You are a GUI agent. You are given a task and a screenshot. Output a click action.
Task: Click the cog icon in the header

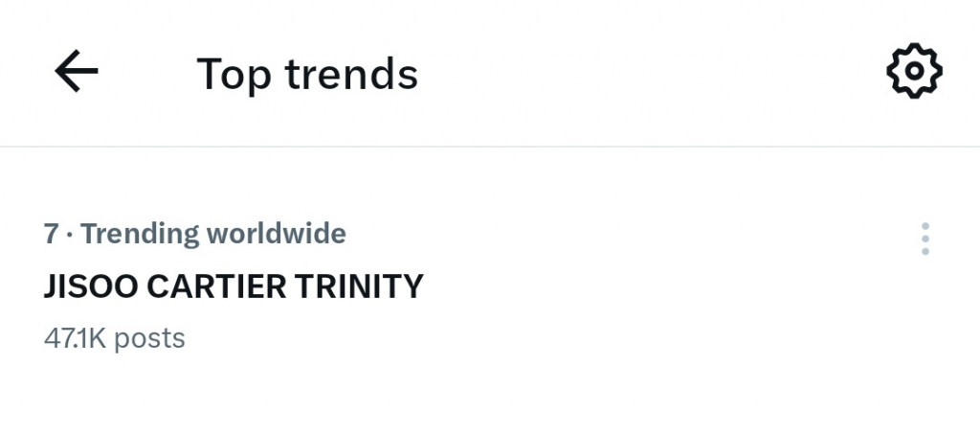(x=914, y=71)
